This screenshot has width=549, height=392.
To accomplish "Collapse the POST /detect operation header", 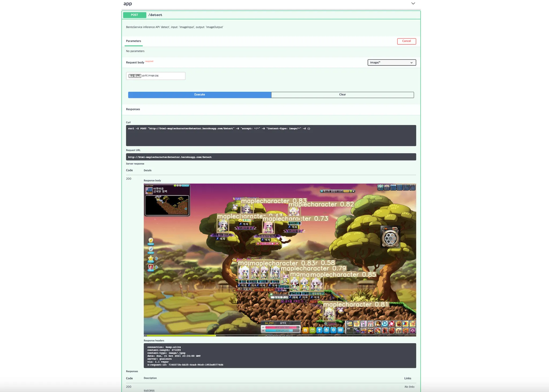I will pyautogui.click(x=271, y=15).
